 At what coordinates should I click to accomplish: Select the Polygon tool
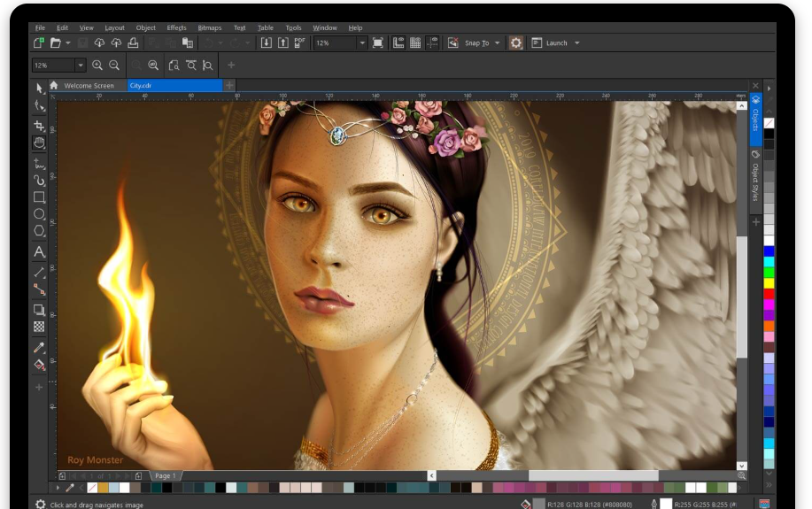click(39, 231)
